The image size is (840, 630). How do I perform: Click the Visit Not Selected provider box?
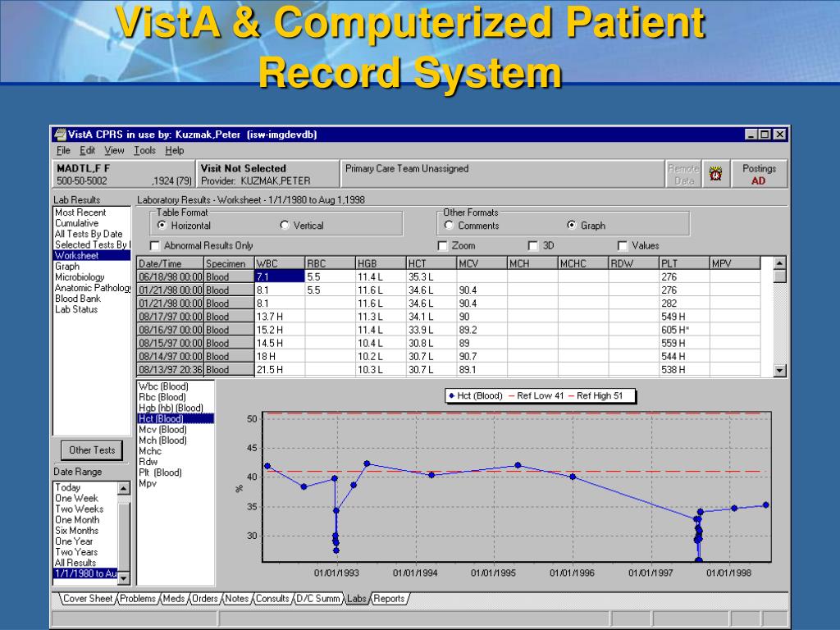(267, 174)
